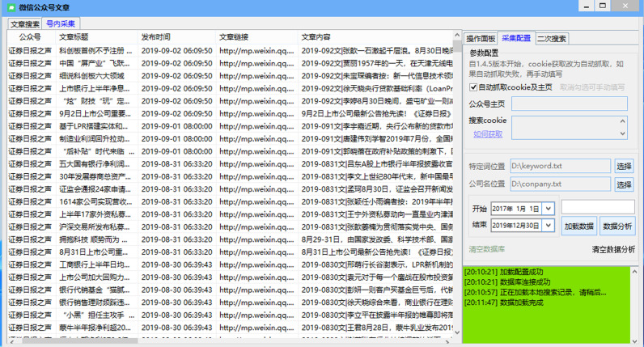Image resolution: width=644 pixels, height=347 pixels.
Task: Click log panel scroll-up arrow
Action: point(634,272)
